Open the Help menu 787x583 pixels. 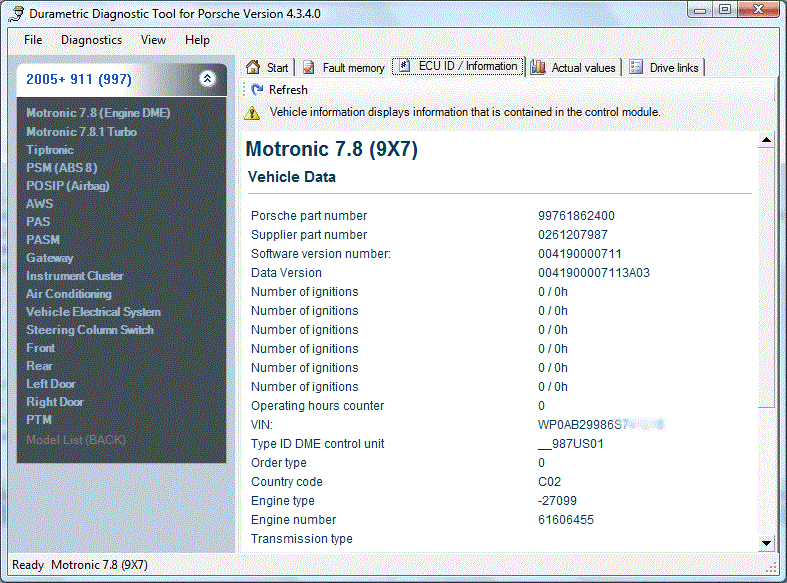197,40
